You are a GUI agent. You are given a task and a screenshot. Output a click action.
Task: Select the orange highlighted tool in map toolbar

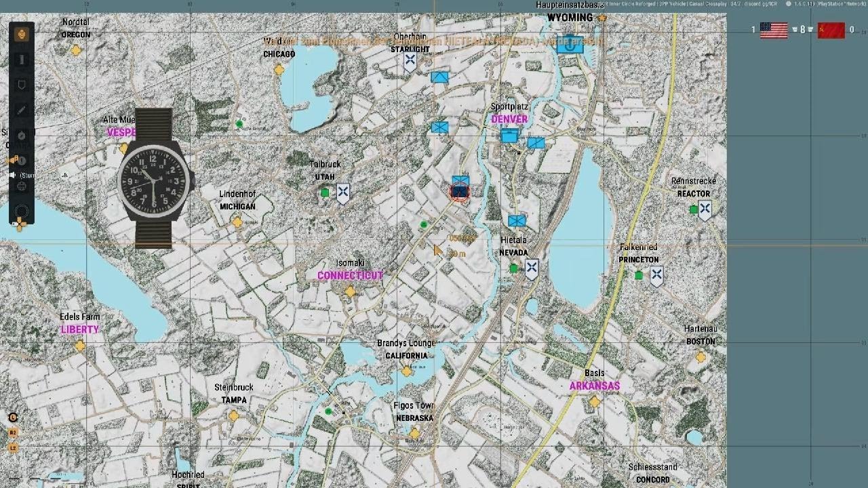[22, 34]
